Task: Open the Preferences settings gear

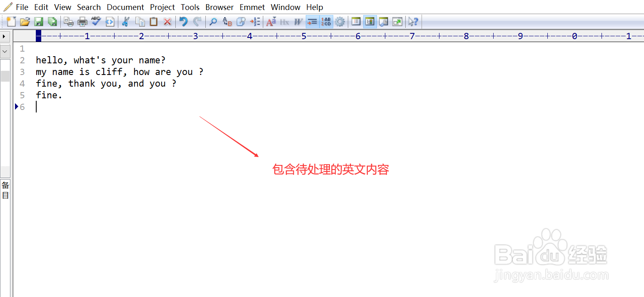Action: (340, 21)
